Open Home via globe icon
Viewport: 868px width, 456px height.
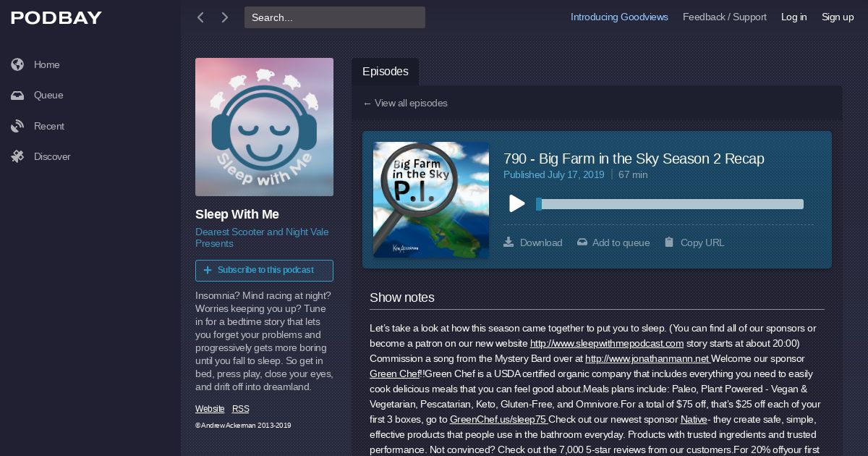pyautogui.click(x=17, y=64)
